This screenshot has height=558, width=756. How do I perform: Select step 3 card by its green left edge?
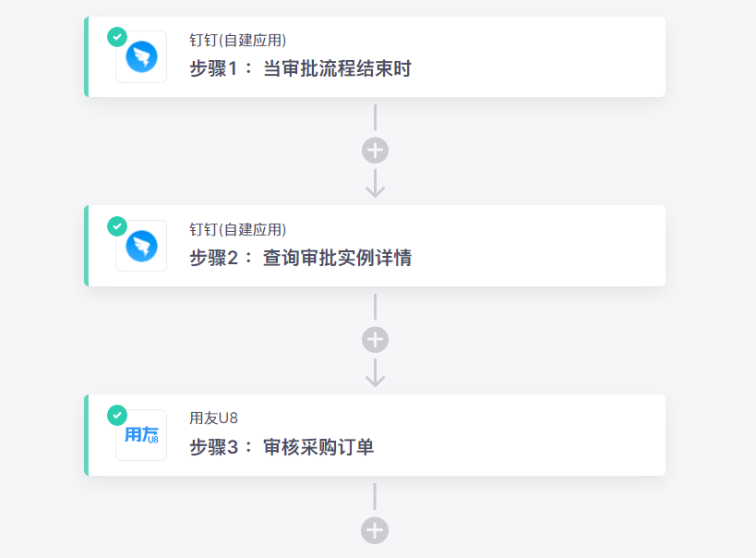click(x=87, y=435)
